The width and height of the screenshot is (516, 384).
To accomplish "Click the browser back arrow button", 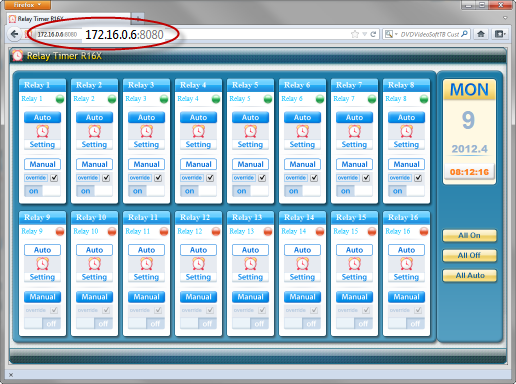I will (14, 34).
